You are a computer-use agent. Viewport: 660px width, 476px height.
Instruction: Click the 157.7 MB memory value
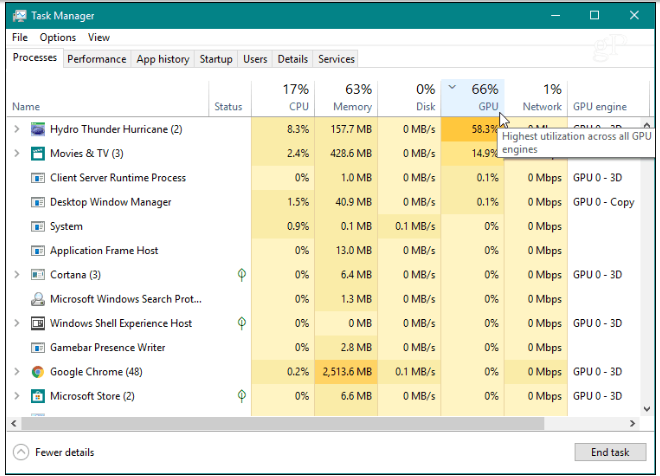(x=351, y=129)
